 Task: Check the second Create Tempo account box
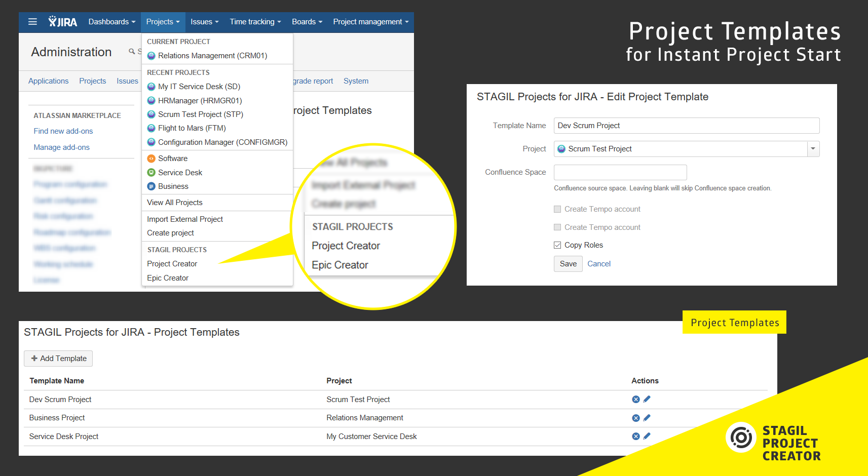pyautogui.click(x=557, y=227)
